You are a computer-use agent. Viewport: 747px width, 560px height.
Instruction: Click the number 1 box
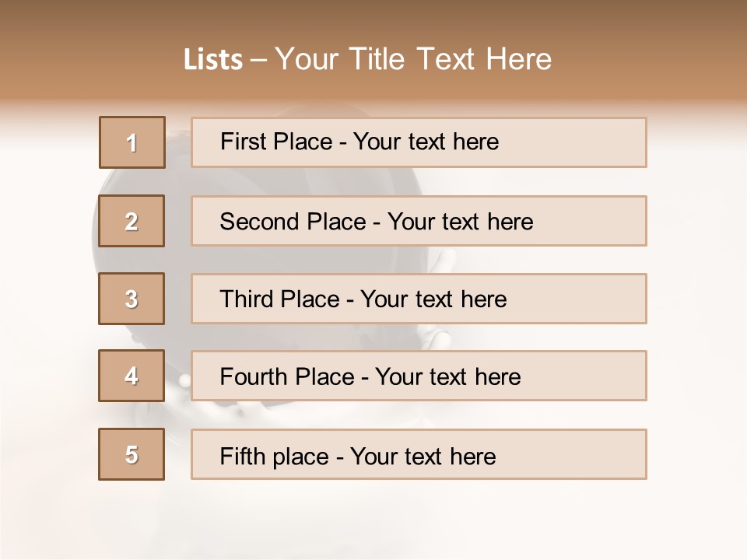[x=132, y=142]
